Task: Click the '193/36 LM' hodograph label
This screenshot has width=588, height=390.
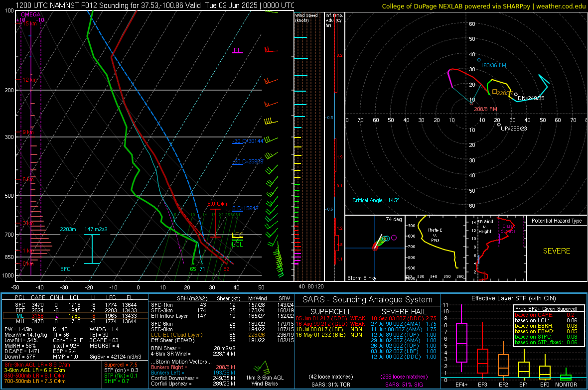Action: click(493, 65)
